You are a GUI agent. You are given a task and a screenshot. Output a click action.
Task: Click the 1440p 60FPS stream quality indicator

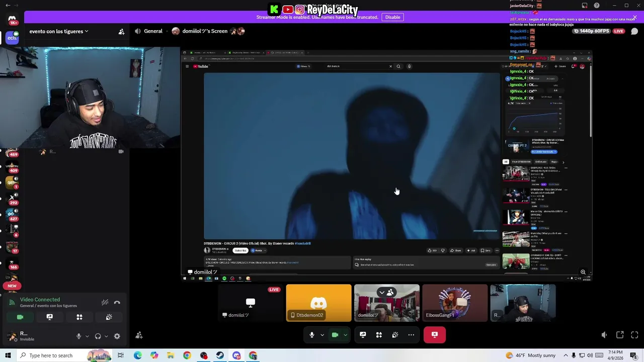(x=593, y=31)
